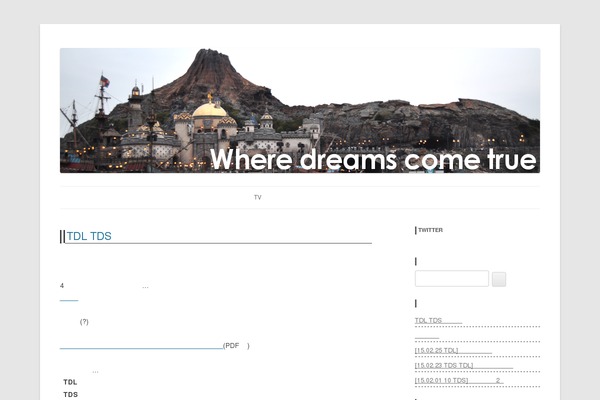The image size is (600, 400).
Task: Click the bold TDL text in the post
Action: [x=70, y=382]
